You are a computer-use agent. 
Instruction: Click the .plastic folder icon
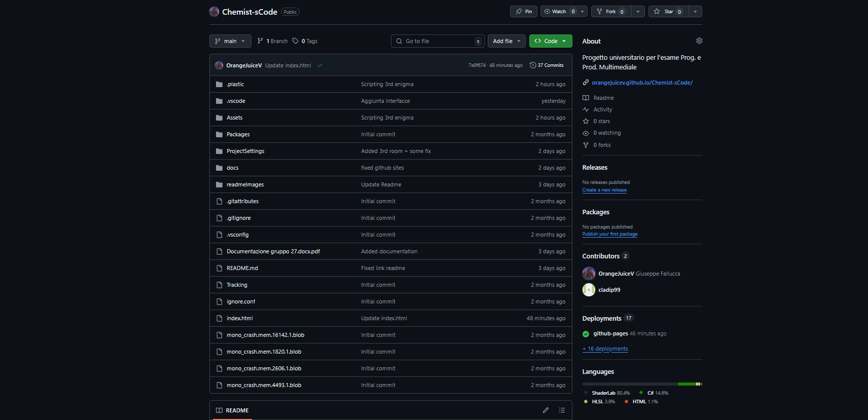219,84
